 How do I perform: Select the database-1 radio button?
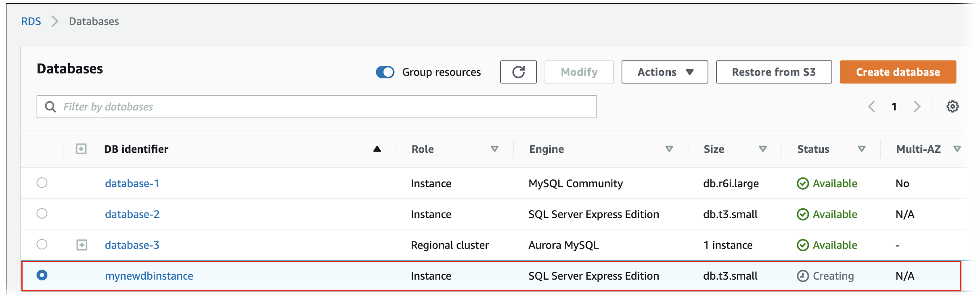[x=42, y=183]
